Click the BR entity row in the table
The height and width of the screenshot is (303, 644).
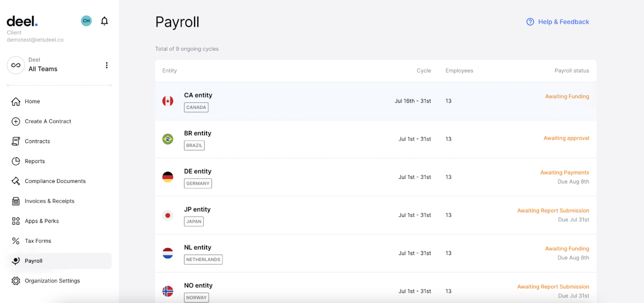(376, 138)
